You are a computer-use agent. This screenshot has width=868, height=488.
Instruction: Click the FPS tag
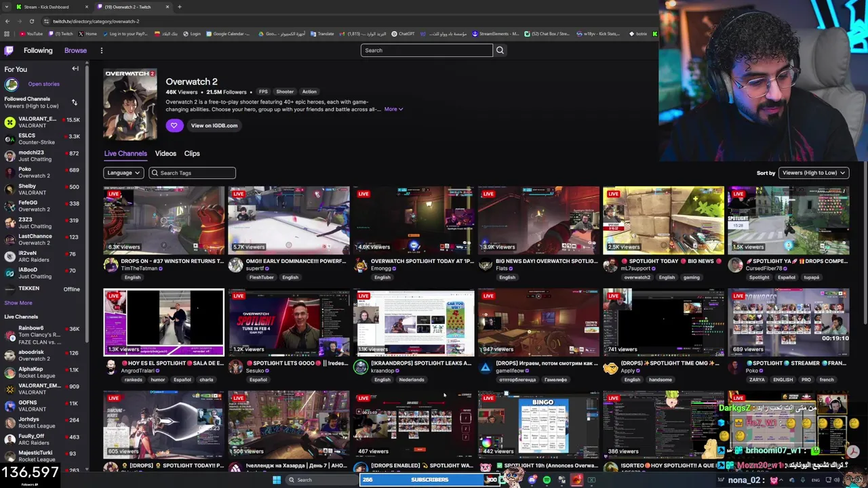[x=263, y=91]
